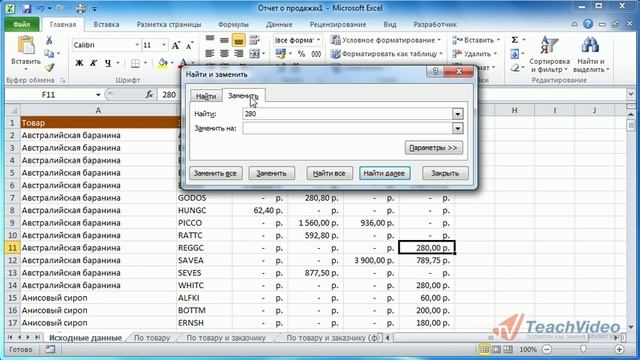Click into the Заменить на input field
Screen dimensions: 640x360
pos(347,128)
